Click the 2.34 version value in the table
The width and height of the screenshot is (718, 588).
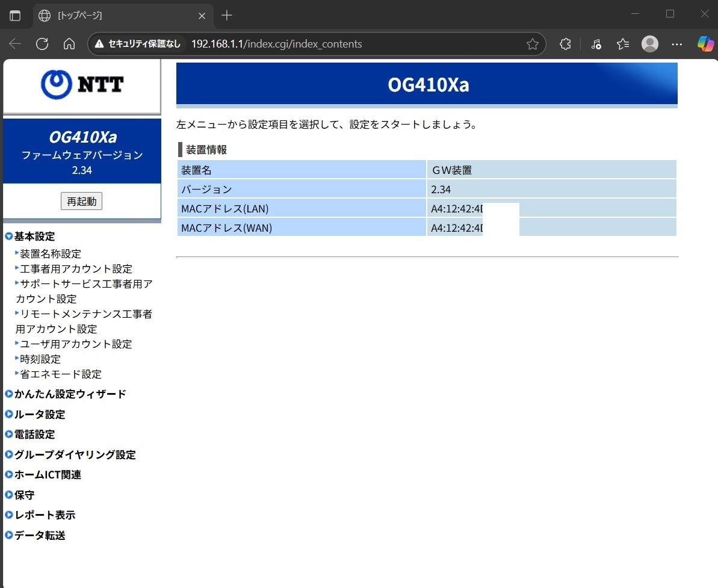441,190
